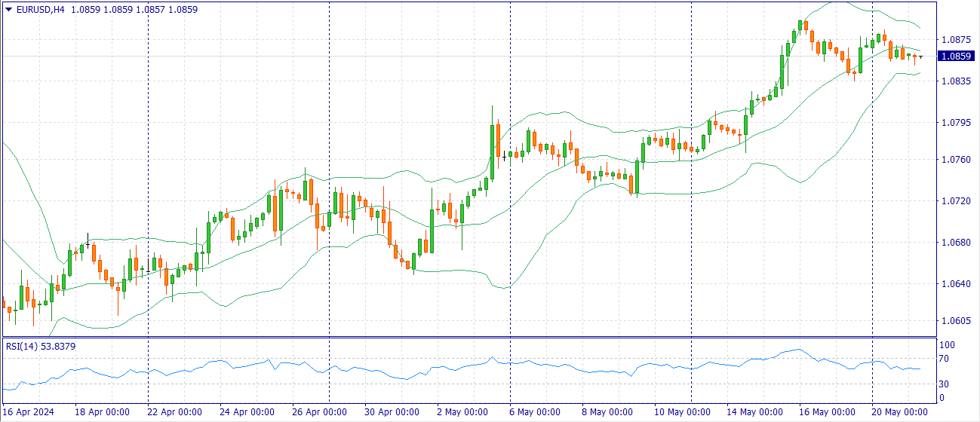Click the 6 May 00:00 time label
The width and height of the screenshot is (980, 422).
536,412
